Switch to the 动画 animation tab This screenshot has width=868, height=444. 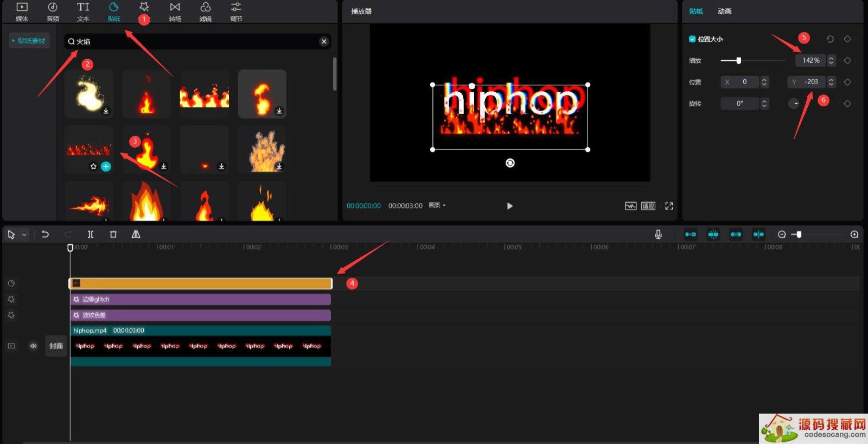(724, 11)
